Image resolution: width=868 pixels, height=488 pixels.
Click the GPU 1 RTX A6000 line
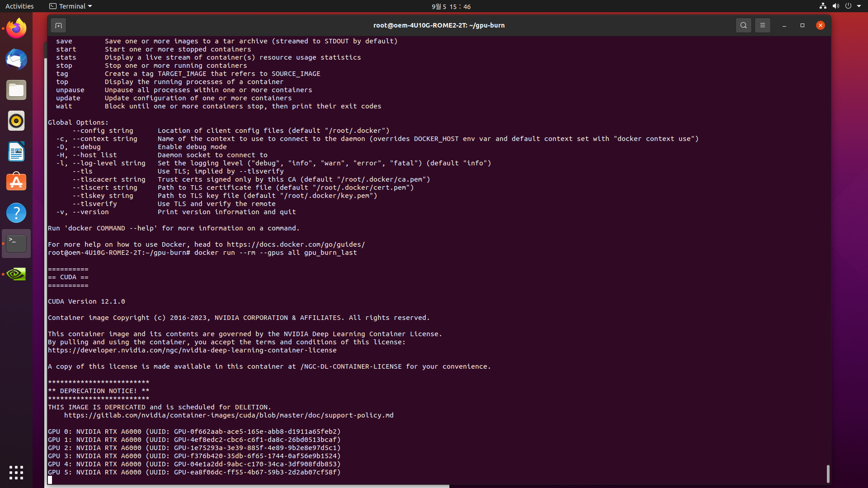click(194, 440)
